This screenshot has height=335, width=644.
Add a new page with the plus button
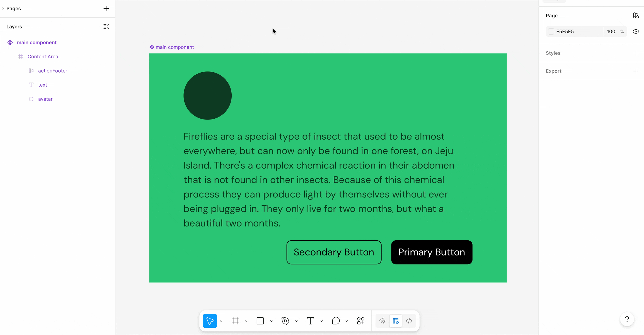tap(106, 8)
